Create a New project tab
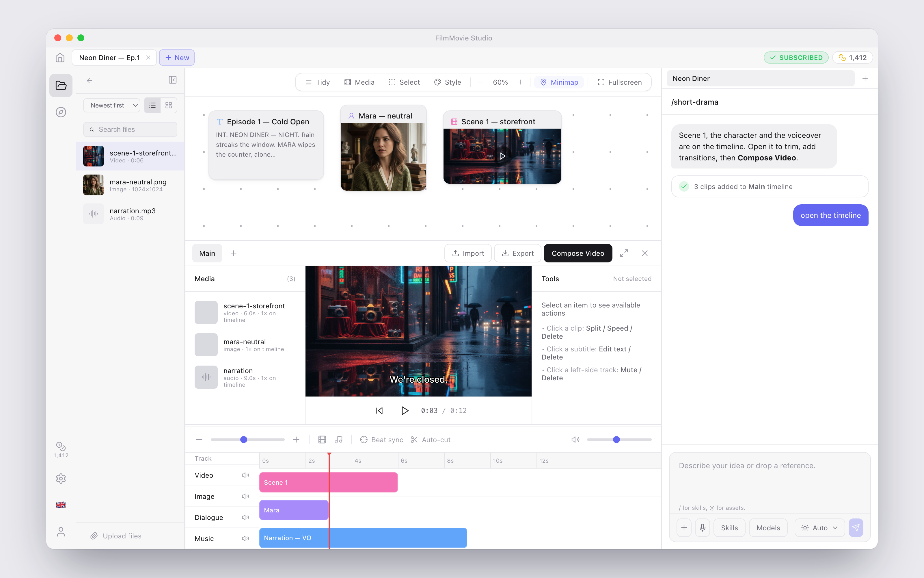 tap(177, 58)
